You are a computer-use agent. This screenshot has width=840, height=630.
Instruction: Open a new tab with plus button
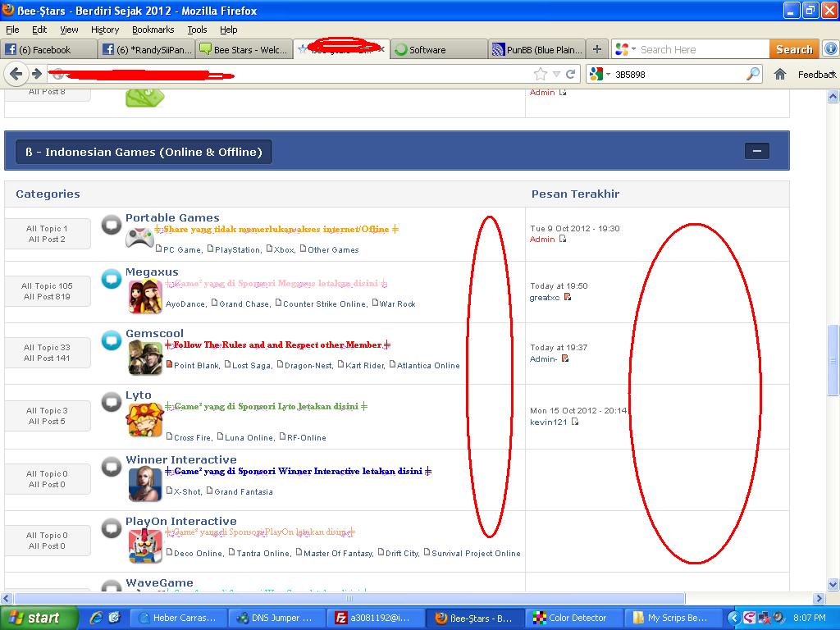(x=597, y=49)
